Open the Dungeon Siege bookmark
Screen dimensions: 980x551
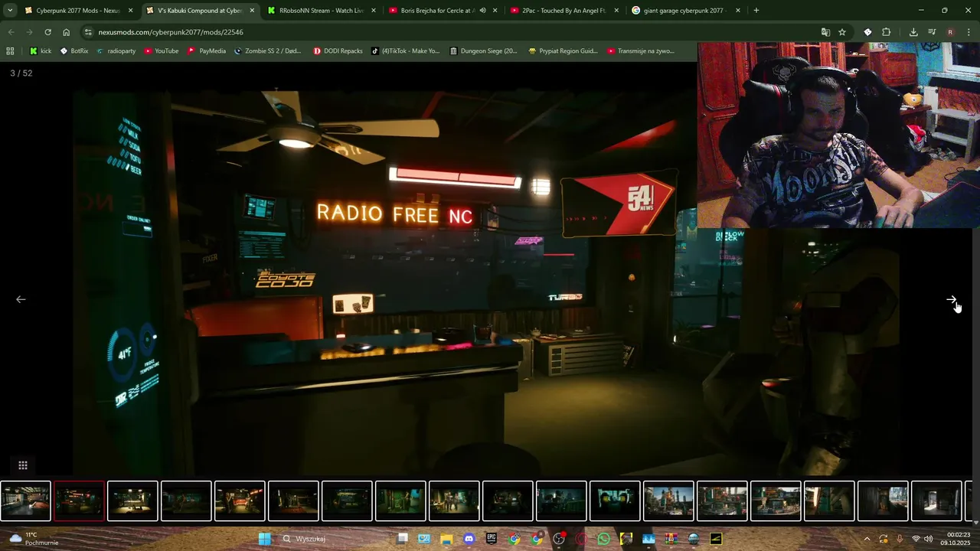[x=484, y=51]
